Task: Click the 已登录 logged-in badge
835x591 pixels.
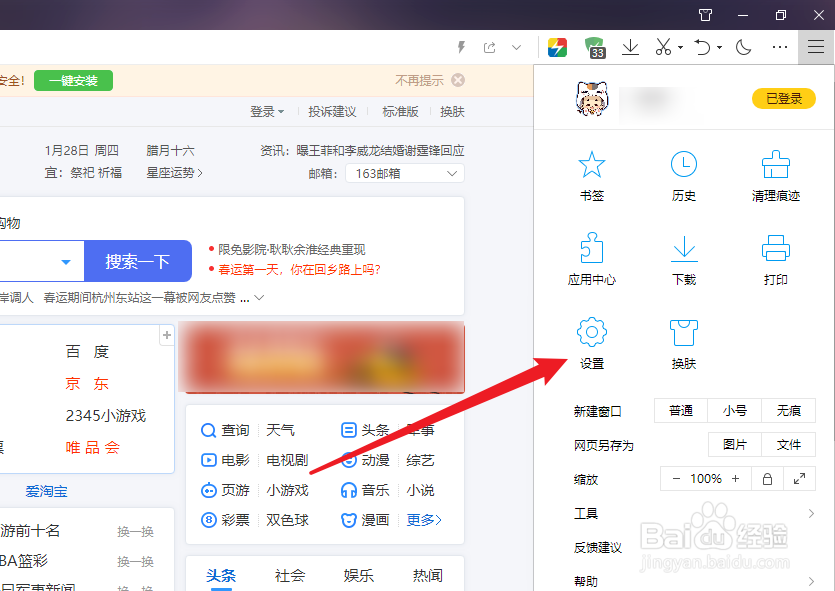Action: (783, 98)
